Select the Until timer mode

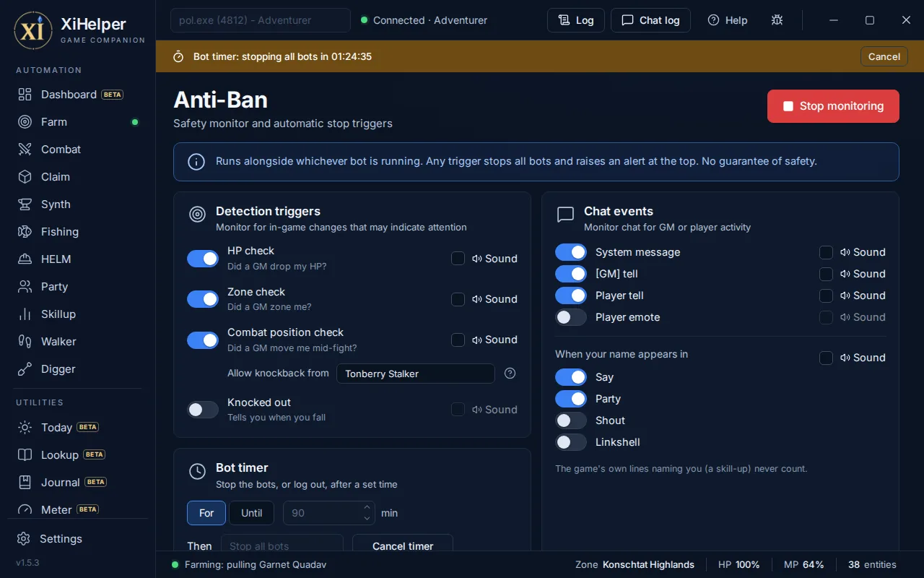point(251,513)
